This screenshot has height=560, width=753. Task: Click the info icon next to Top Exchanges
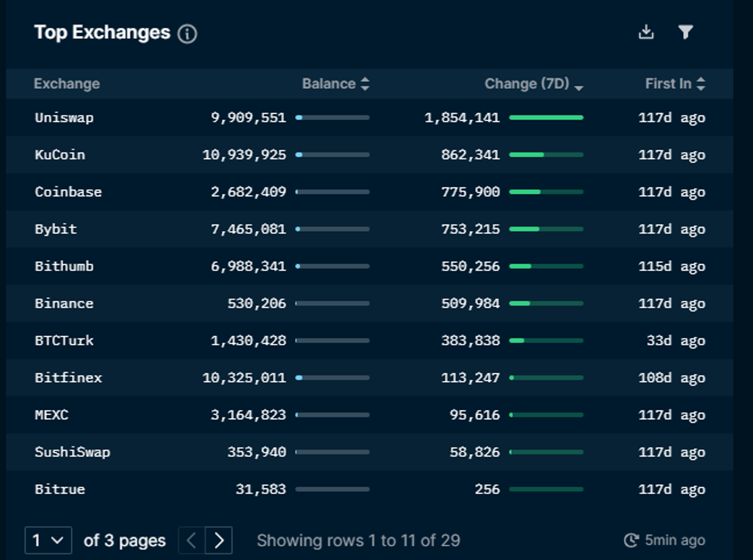(188, 34)
